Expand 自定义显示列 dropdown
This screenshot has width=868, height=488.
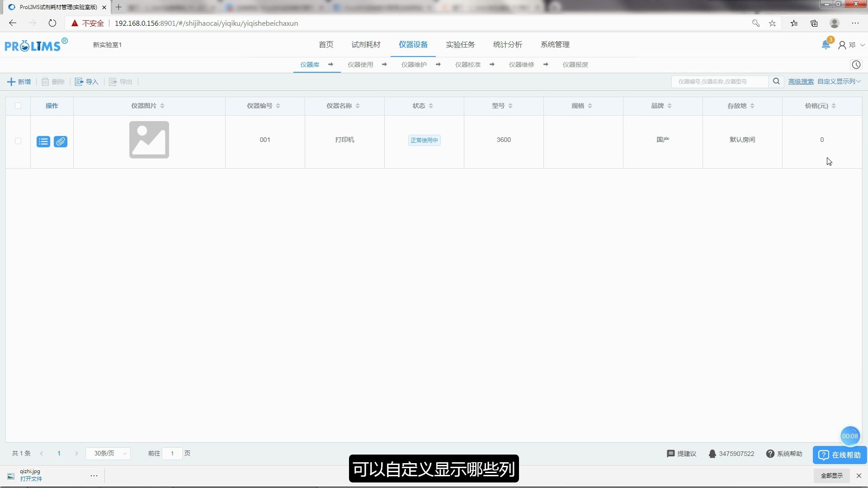point(839,81)
